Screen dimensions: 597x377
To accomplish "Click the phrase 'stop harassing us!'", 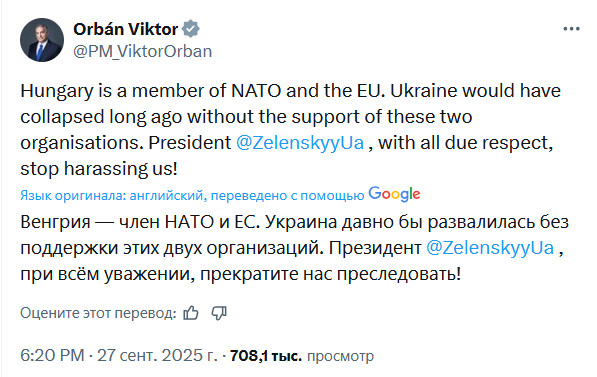I will click(x=99, y=169).
